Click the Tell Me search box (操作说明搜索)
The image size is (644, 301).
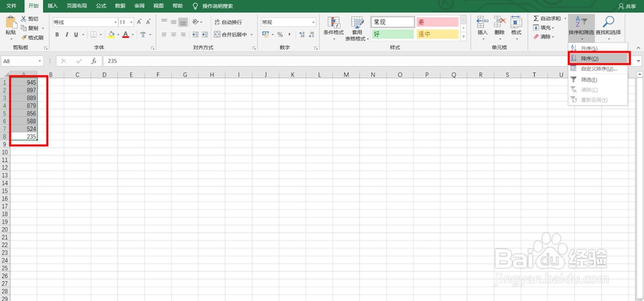point(213,6)
